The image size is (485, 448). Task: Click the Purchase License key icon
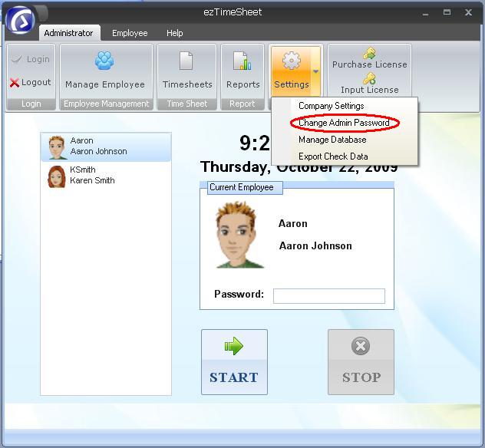[370, 53]
